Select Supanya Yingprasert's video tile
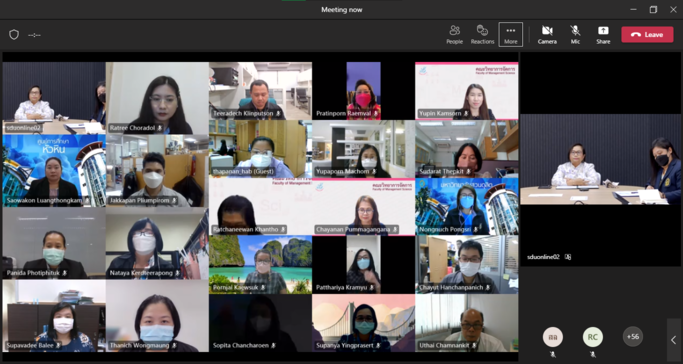 (x=363, y=323)
